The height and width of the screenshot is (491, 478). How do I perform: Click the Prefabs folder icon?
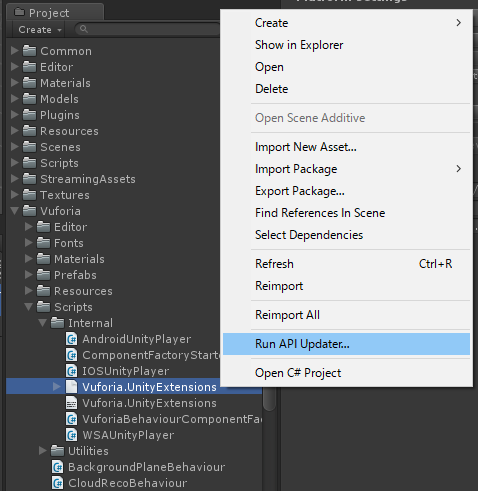pos(43,275)
